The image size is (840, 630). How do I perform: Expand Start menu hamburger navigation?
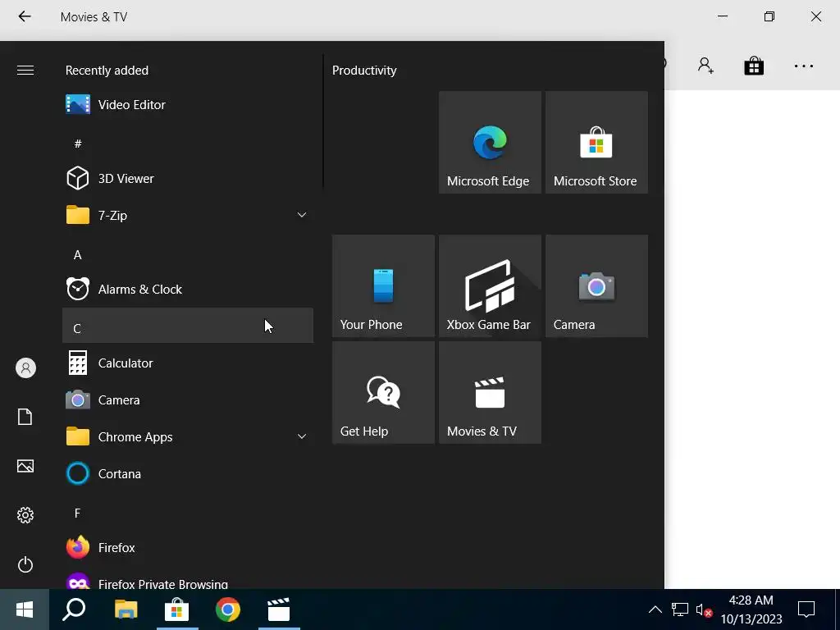click(x=25, y=71)
